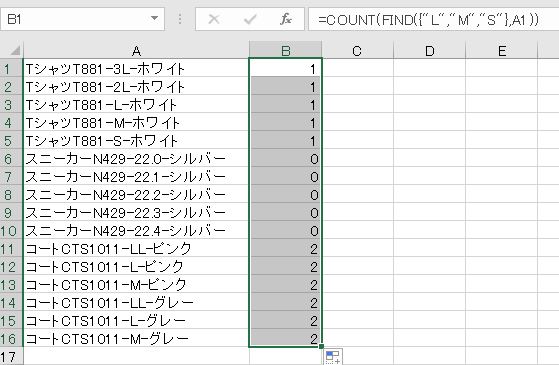559x365 pixels.
Task: Click cell TシャツT881-S-ホワイト
Action: pyautogui.click(x=136, y=140)
